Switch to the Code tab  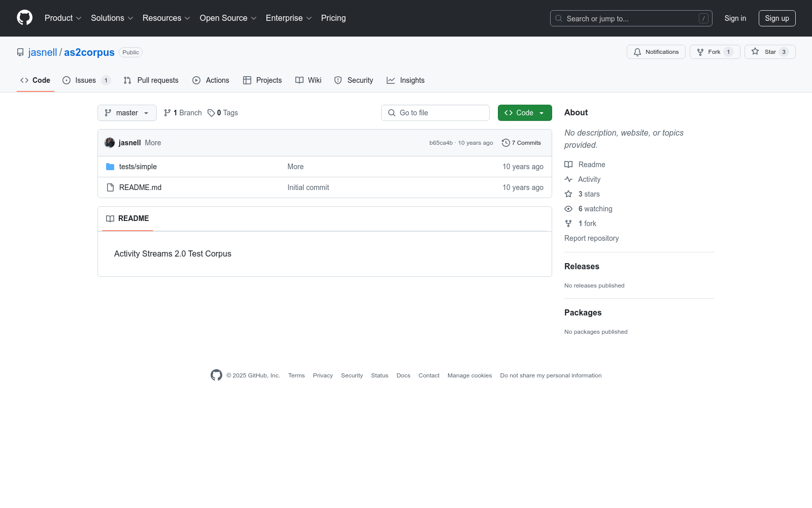36,80
